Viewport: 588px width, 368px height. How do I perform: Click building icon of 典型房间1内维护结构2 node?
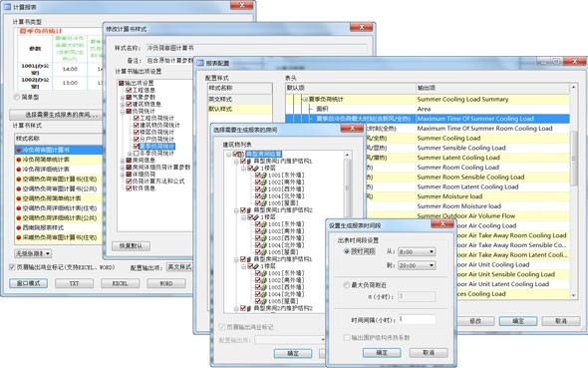249,210
